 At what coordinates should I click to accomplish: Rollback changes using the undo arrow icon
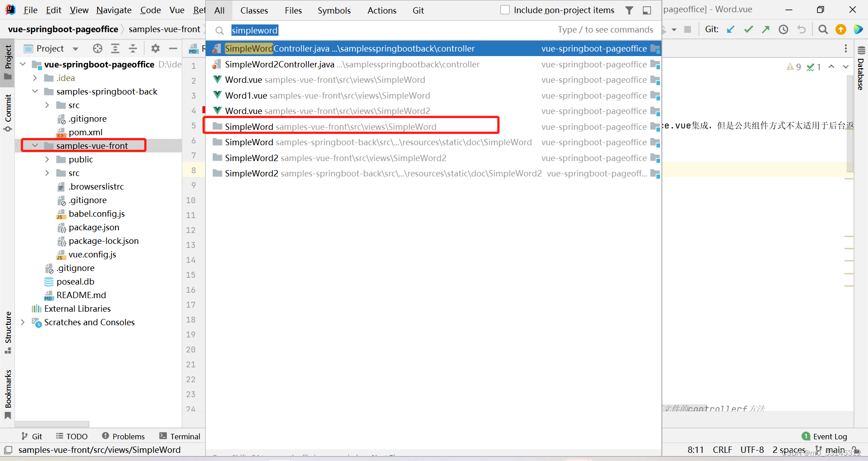pyautogui.click(x=802, y=29)
